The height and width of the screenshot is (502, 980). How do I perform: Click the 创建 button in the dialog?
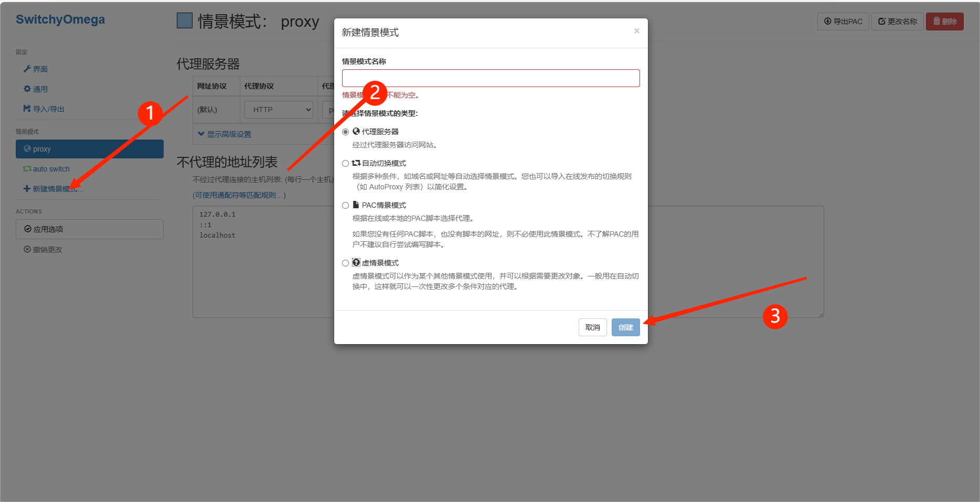625,327
